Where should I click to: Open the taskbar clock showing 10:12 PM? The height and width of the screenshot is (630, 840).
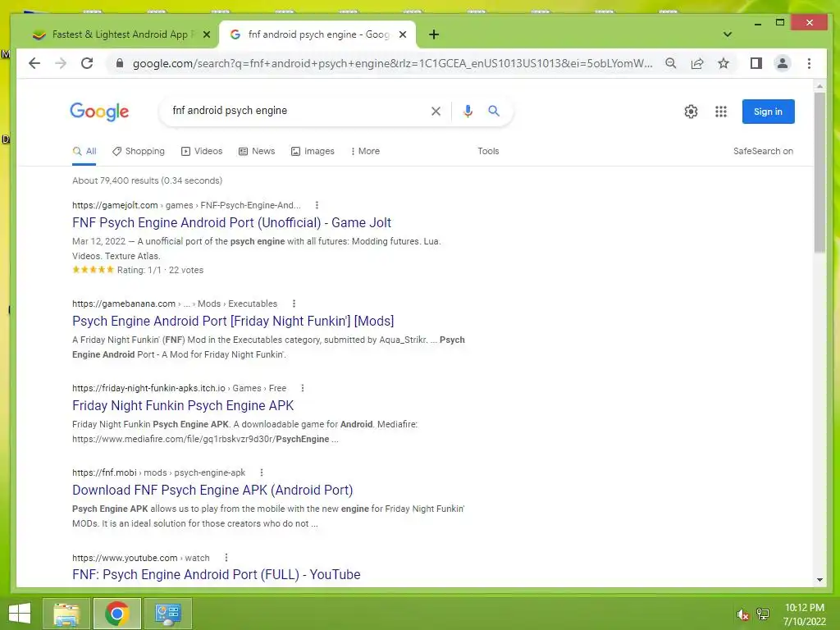tap(805, 614)
